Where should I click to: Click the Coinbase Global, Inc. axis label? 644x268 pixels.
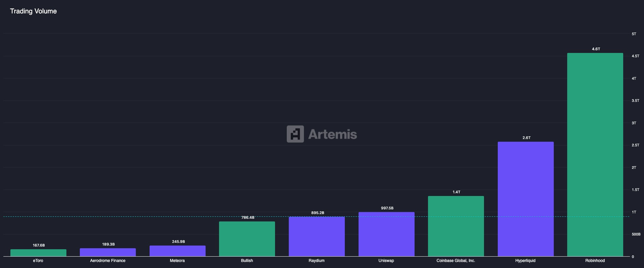tap(456, 261)
